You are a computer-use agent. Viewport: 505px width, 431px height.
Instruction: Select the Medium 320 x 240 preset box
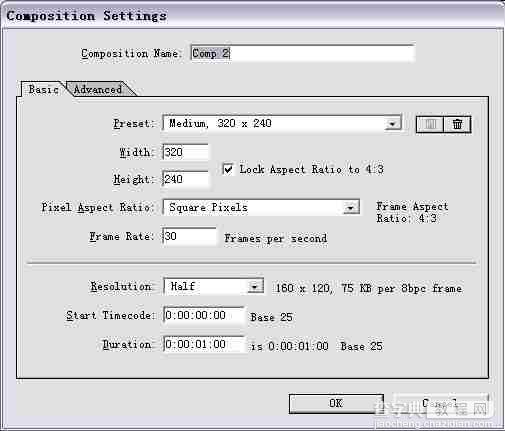pyautogui.click(x=282, y=124)
